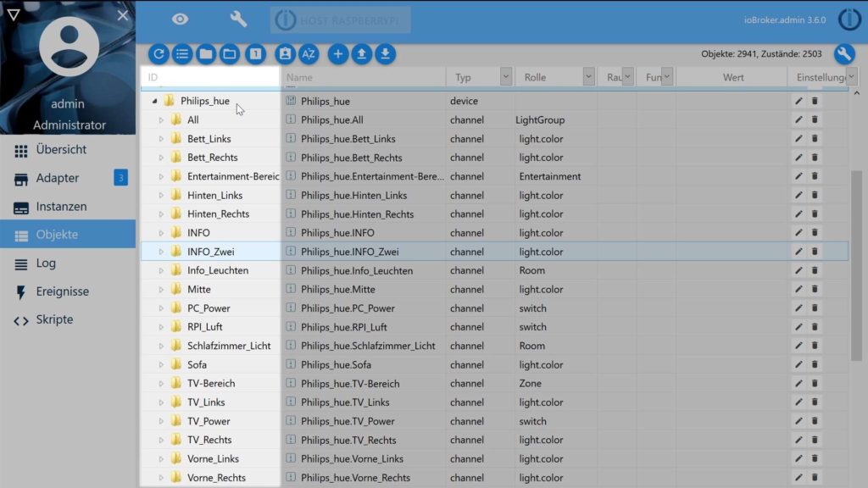This screenshot has width=868, height=488.
Task: Click the download arrow toolbar button
Action: pos(386,53)
